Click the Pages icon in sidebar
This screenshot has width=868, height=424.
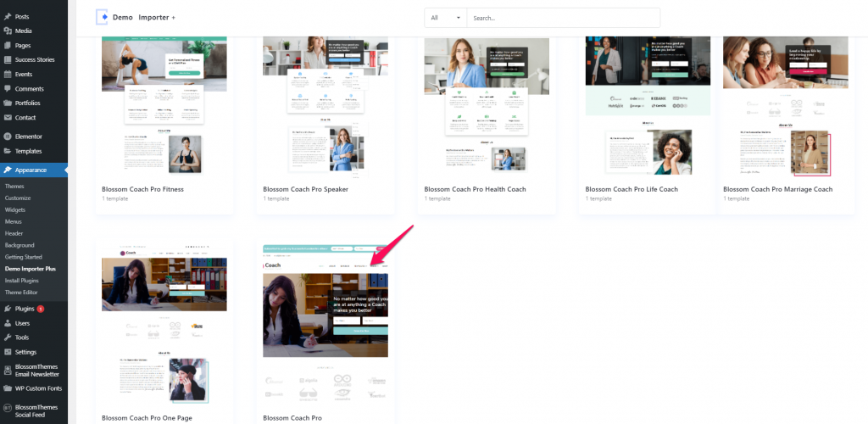[x=8, y=46]
